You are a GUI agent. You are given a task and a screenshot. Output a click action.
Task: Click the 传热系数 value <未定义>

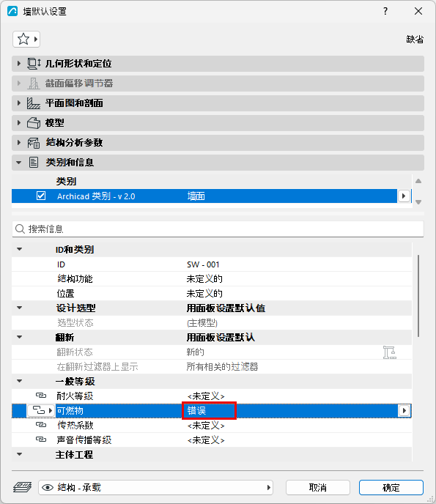[x=206, y=425]
